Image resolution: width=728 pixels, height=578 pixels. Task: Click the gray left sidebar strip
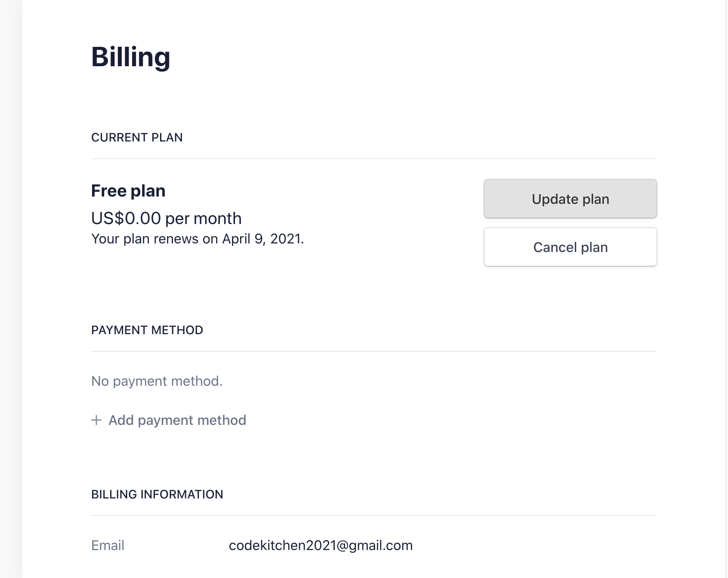click(x=11, y=289)
